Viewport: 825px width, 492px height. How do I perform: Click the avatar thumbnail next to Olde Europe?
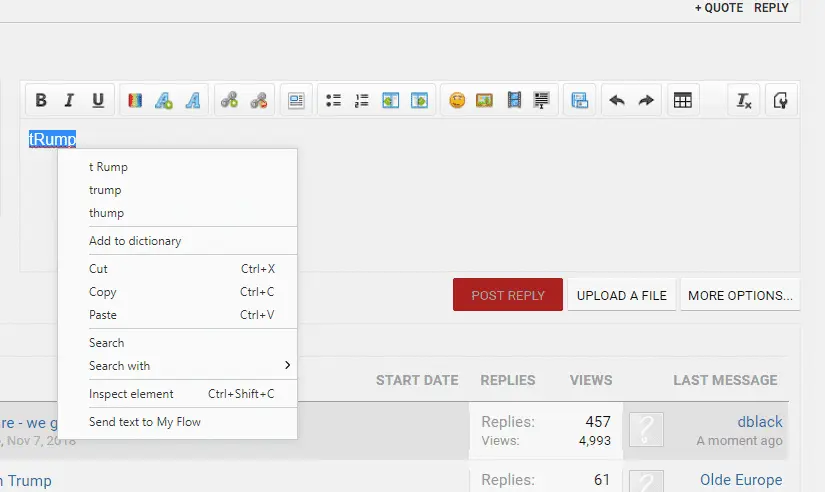point(646,481)
